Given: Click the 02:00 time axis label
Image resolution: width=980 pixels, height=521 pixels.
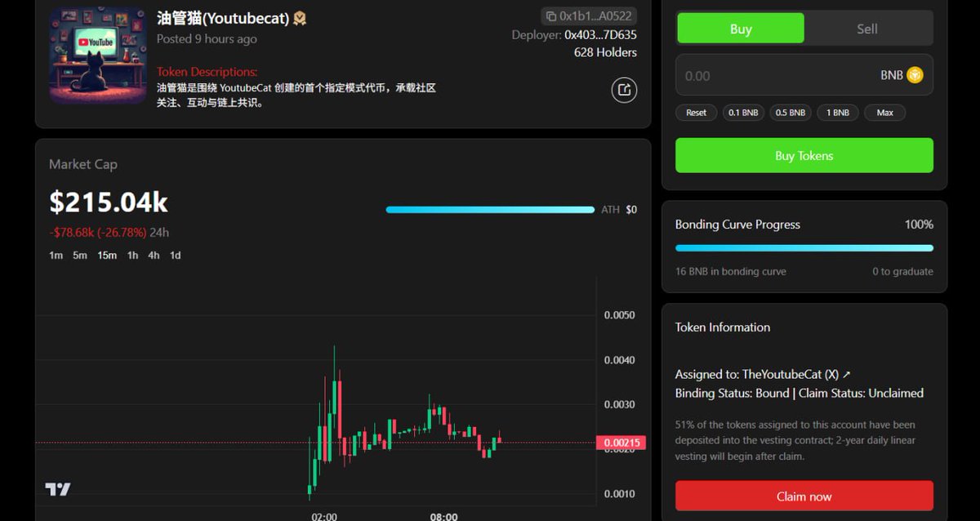Looking at the screenshot, I should click(324, 516).
